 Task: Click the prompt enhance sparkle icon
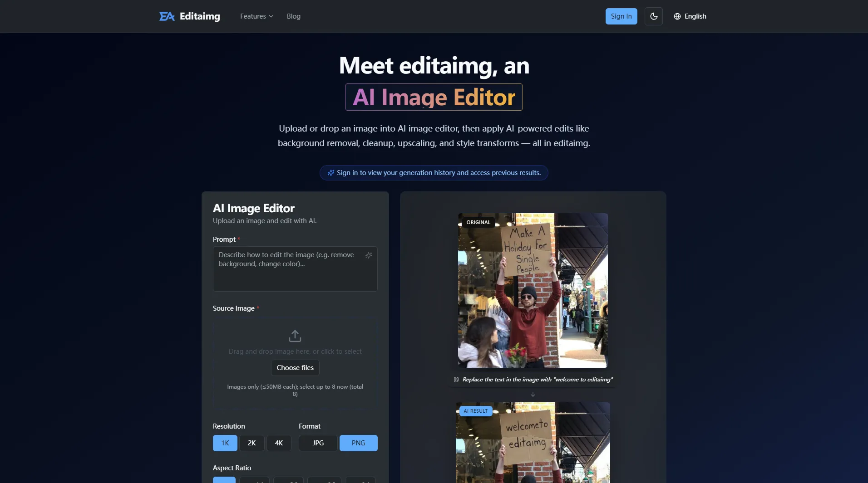[369, 255]
